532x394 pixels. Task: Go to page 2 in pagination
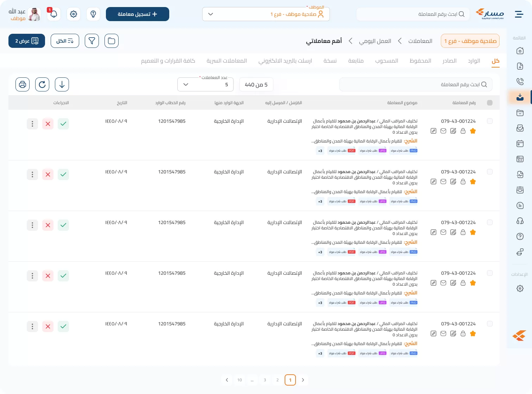[278, 380]
